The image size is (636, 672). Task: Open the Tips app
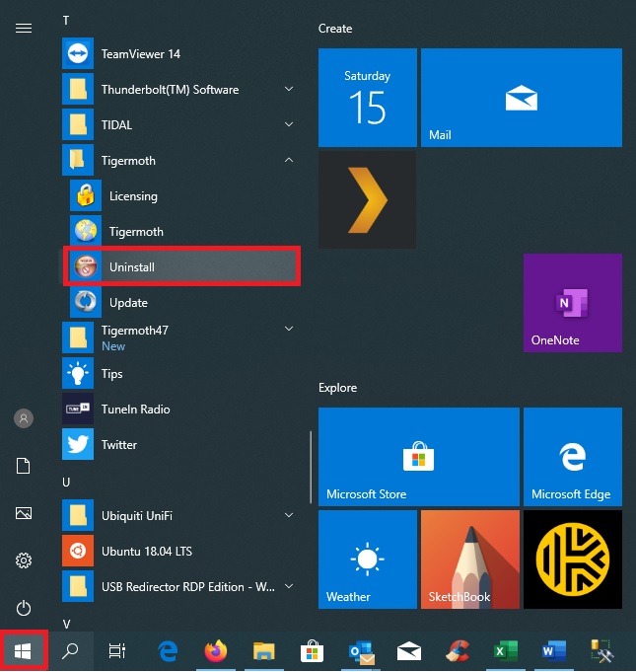(178, 373)
